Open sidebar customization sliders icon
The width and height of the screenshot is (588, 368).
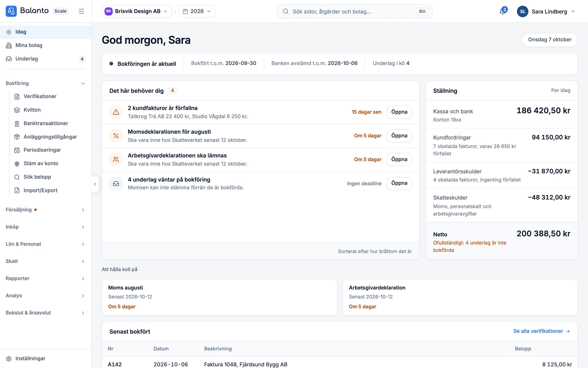pos(81,11)
